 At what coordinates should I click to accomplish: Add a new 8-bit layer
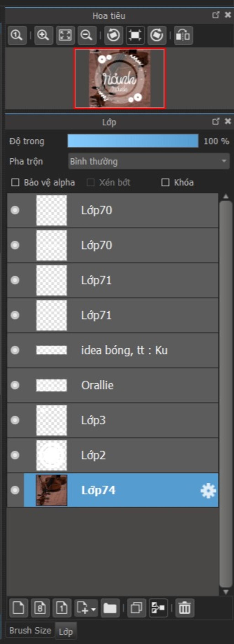(x=40, y=608)
